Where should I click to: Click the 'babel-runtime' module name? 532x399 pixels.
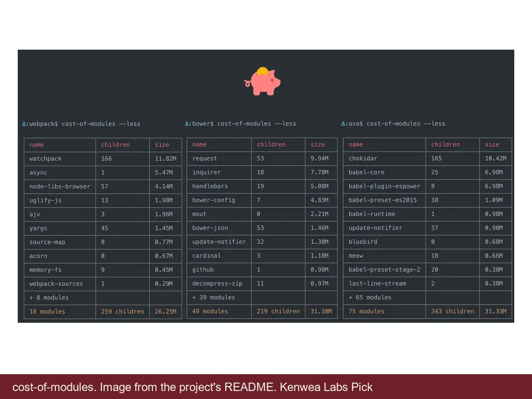click(372, 214)
